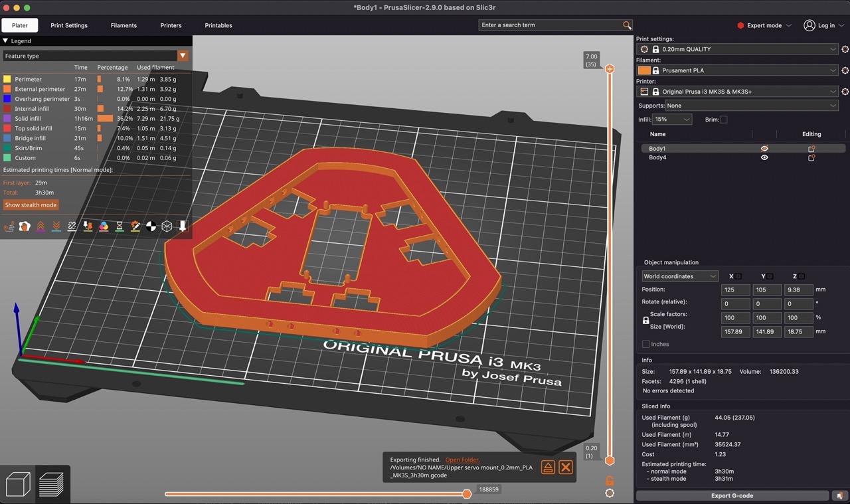This screenshot has height=504, width=850.
Task: Open filament preset editor gear
Action: point(845,70)
